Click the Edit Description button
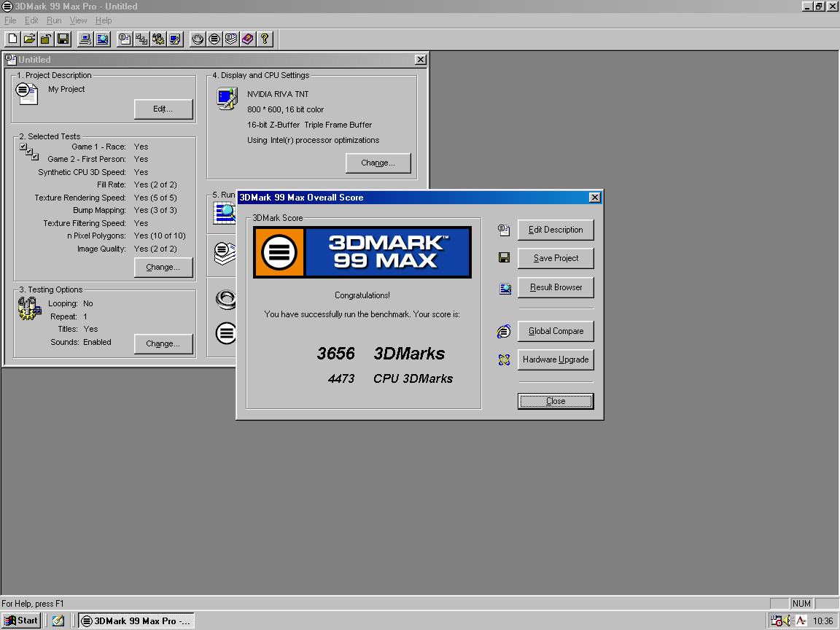The width and height of the screenshot is (840, 630). (x=556, y=230)
